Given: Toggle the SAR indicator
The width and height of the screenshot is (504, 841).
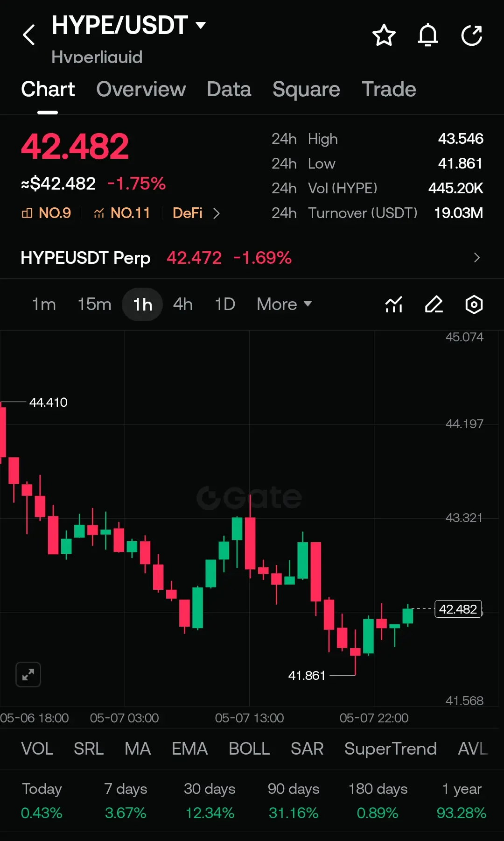Looking at the screenshot, I should [x=307, y=749].
